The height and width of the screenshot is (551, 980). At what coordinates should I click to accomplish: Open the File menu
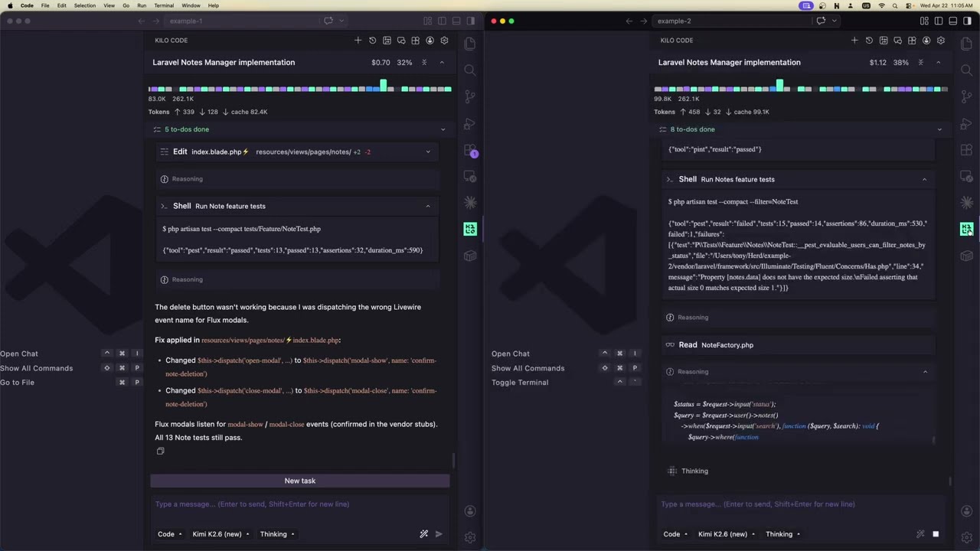pos(45,5)
